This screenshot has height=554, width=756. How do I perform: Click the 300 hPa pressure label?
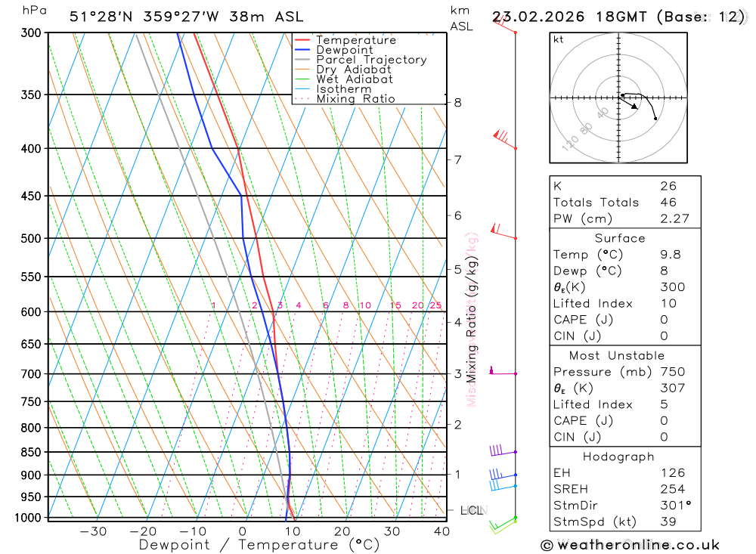[31, 32]
